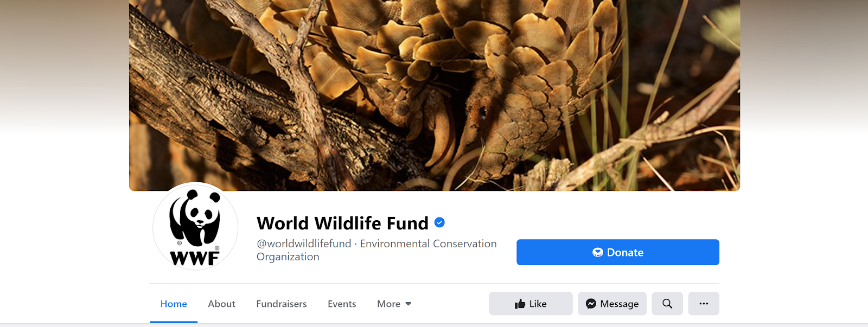View the pangolin cover photo
The height and width of the screenshot is (327, 868).
tap(434, 95)
